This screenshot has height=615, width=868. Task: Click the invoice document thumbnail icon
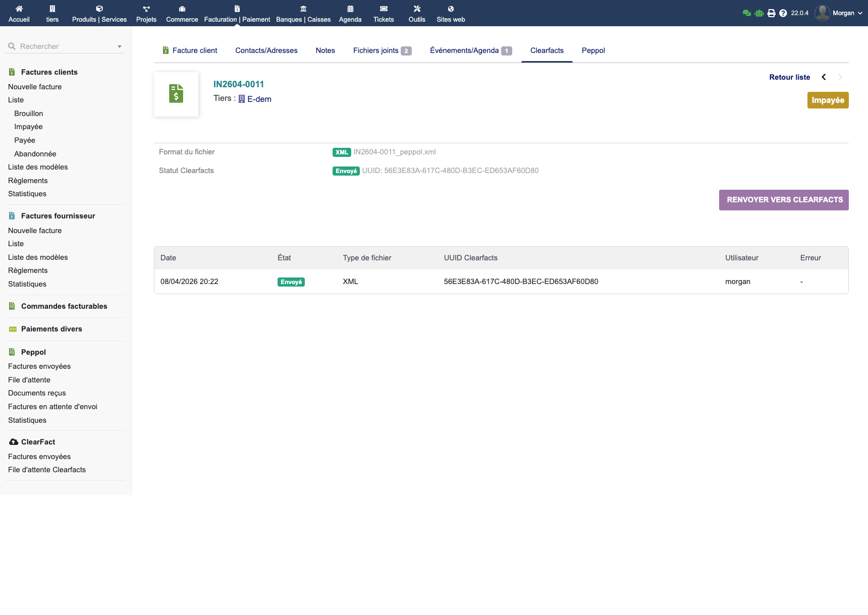point(176,94)
